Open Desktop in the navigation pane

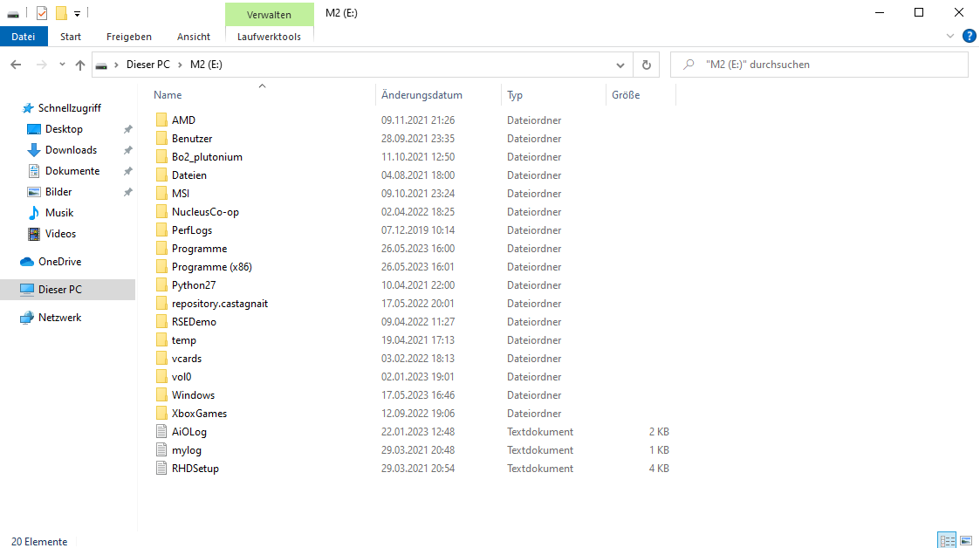[x=64, y=129]
